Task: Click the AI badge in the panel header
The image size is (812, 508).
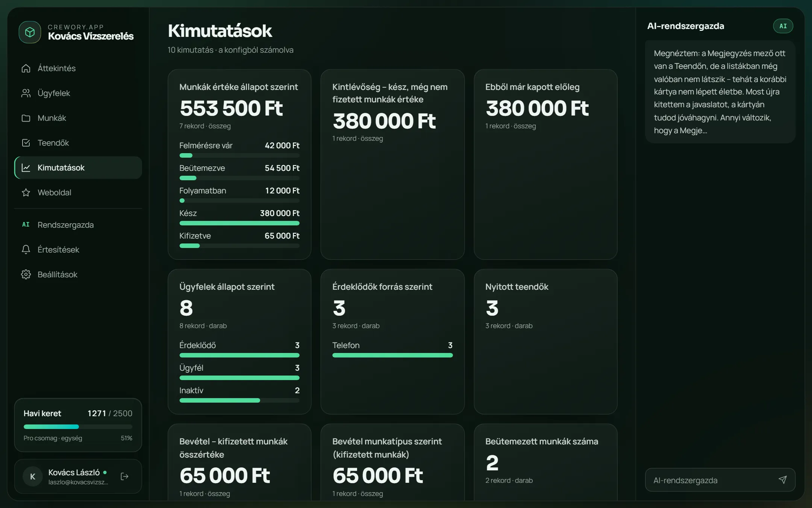Action: coord(783,26)
